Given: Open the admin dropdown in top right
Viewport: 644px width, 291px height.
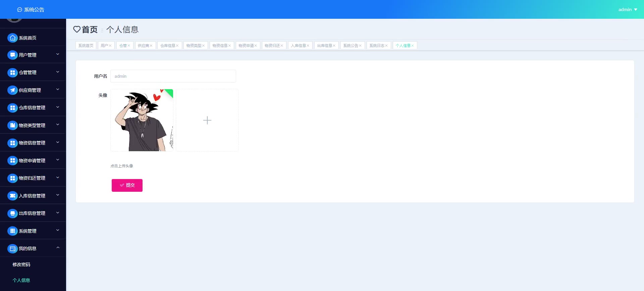Looking at the screenshot, I should tap(628, 10).
